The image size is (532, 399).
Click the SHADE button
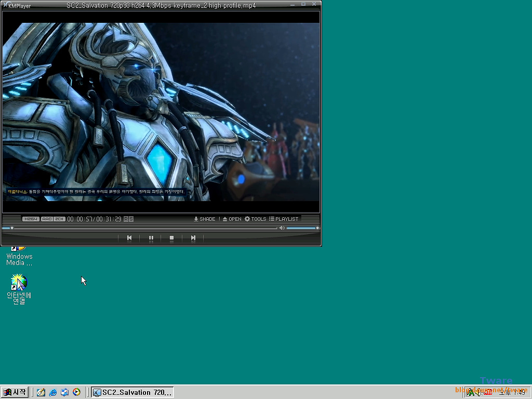pos(205,219)
